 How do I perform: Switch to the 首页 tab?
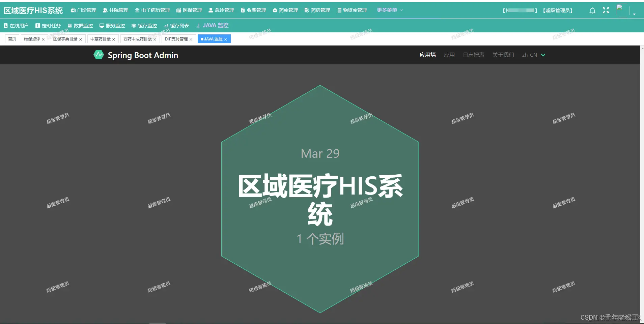pos(12,39)
